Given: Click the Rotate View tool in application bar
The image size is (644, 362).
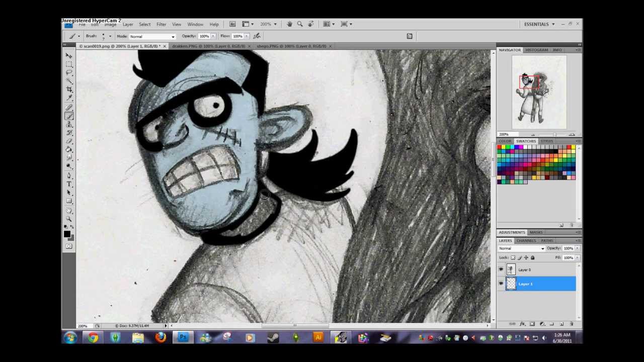Looking at the screenshot, I should (x=311, y=24).
